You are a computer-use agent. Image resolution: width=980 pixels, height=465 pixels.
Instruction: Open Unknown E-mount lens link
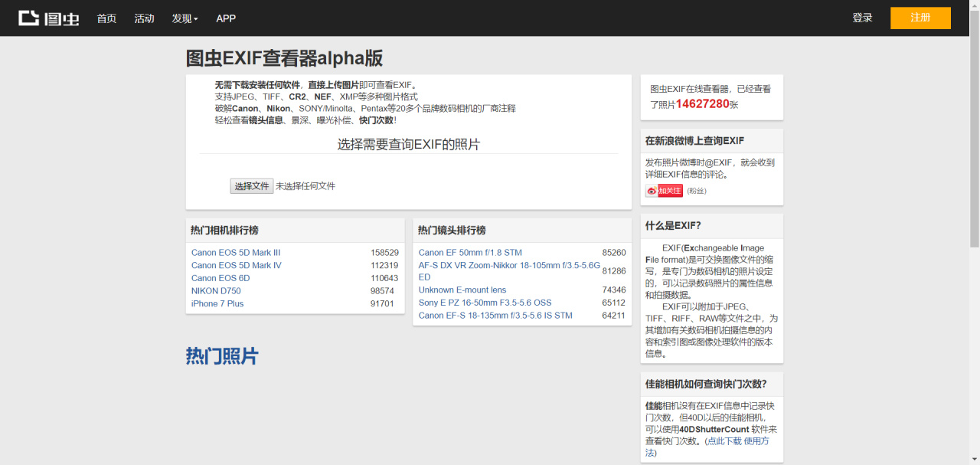point(462,290)
